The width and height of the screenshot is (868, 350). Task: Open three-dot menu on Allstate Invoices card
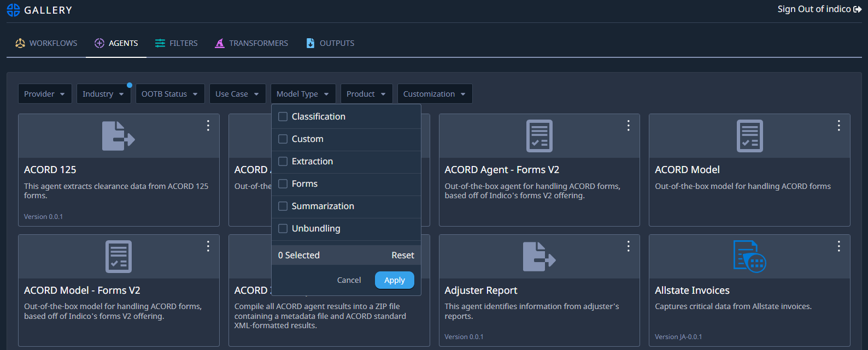tap(838, 246)
